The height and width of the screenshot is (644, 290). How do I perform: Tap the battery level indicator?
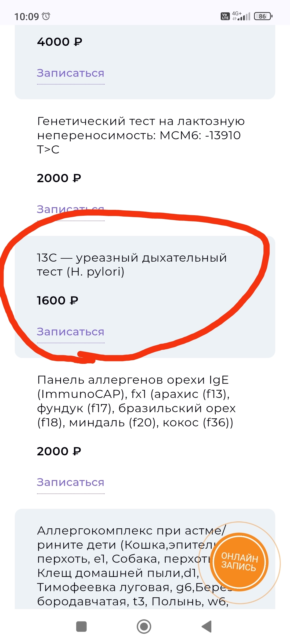click(263, 16)
